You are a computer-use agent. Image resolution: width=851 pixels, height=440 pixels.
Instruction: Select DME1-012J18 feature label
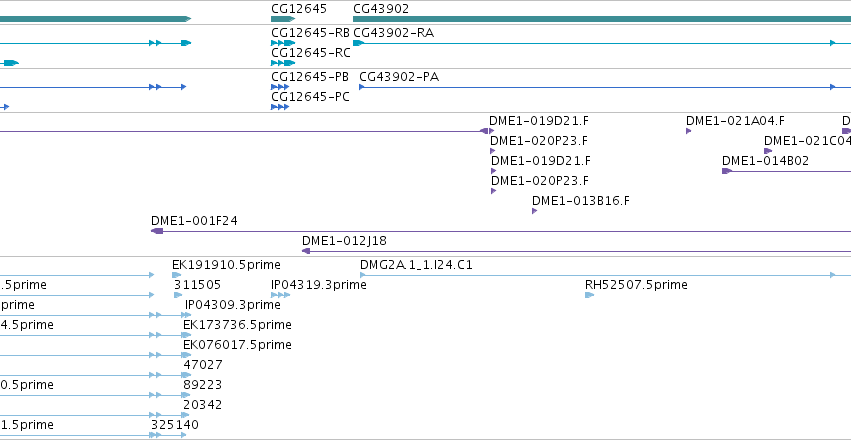[345, 241]
